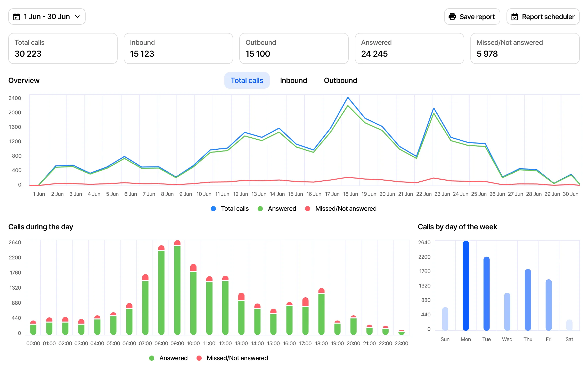The height and width of the screenshot is (371, 588).
Task: Switch to Inbound tab
Action: tap(293, 80)
